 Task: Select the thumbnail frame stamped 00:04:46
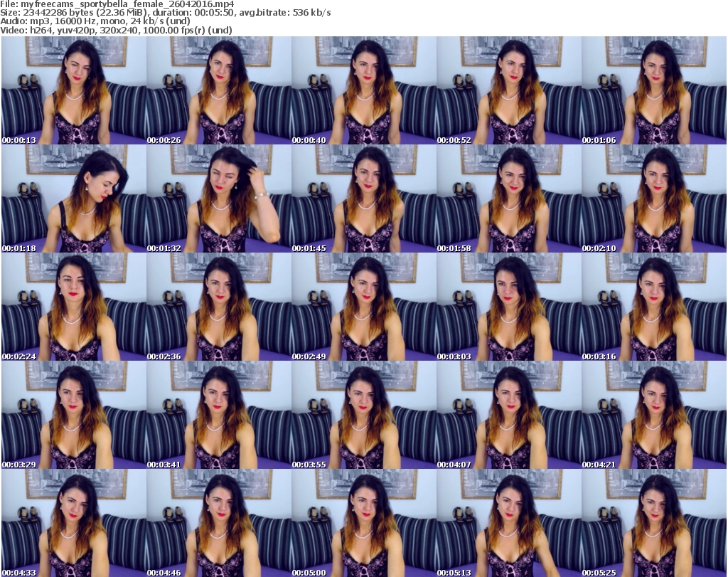pos(219,523)
